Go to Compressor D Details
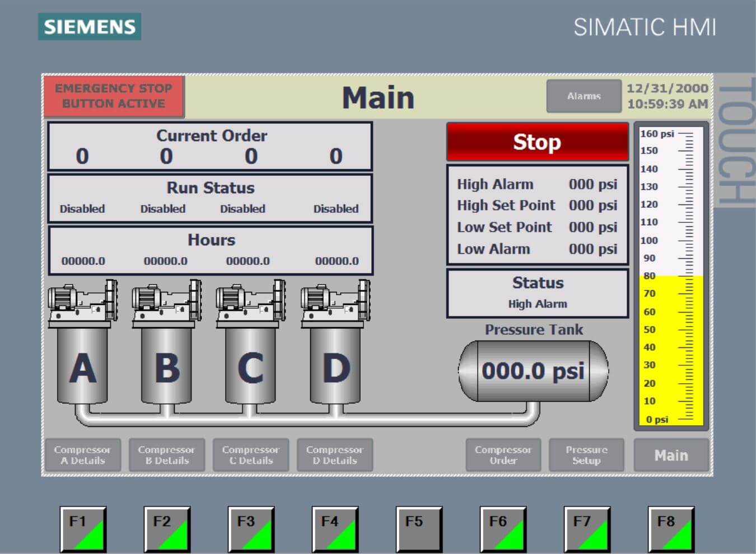The image size is (756, 554). pos(335,455)
